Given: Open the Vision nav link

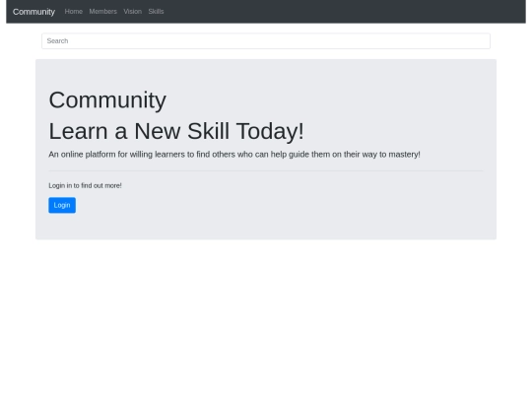Looking at the screenshot, I should point(132,12).
